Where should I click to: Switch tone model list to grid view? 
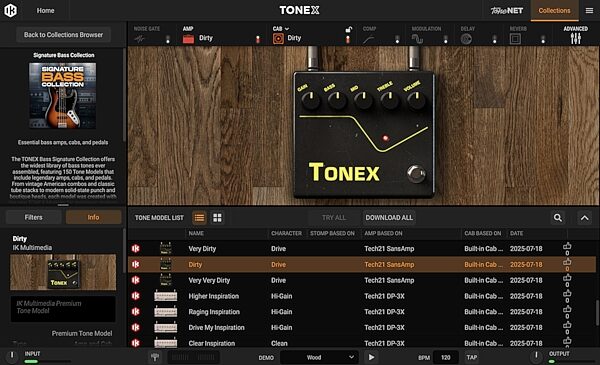coord(217,218)
